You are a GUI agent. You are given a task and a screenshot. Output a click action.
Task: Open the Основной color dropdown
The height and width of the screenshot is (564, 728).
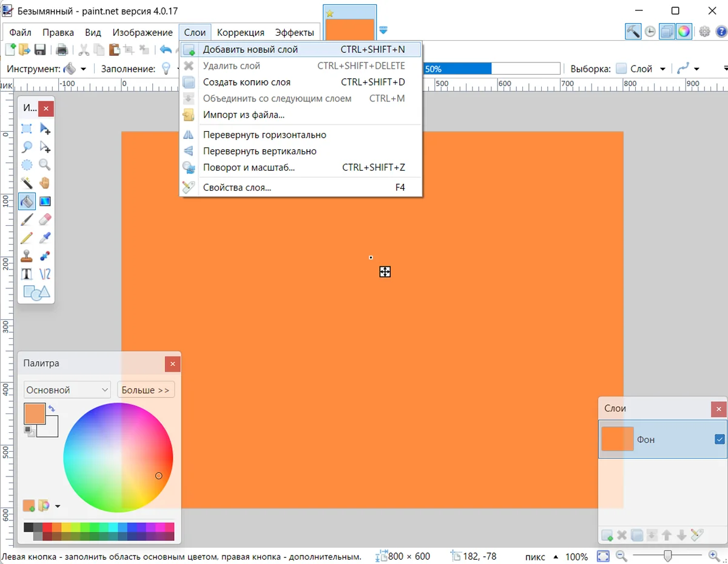[67, 390]
